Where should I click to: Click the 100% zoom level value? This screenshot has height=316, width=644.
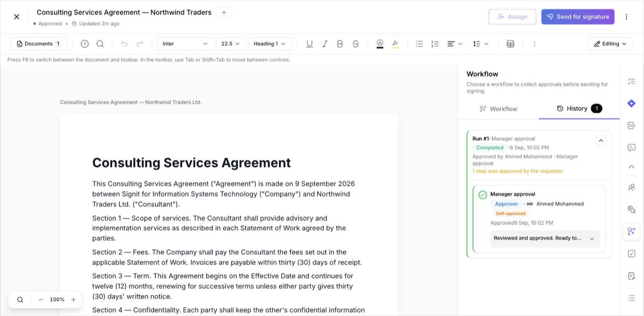(x=57, y=299)
